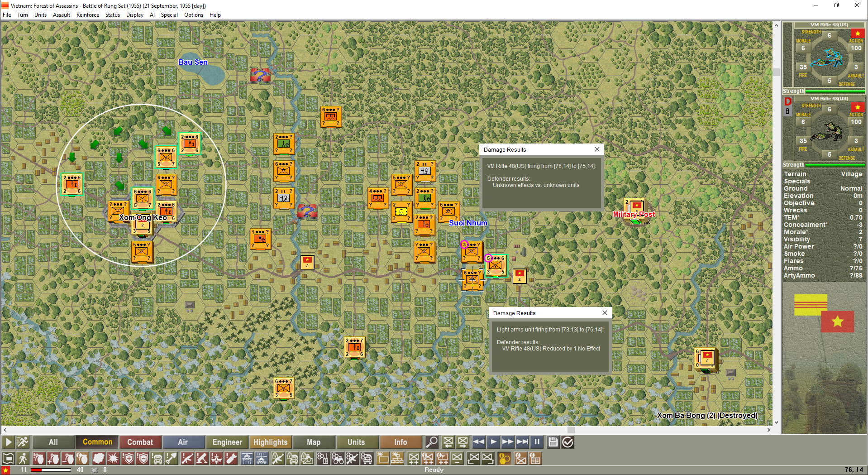The image size is (868, 475).
Task: Switch to the Highlights toolbar tab
Action: (x=271, y=442)
